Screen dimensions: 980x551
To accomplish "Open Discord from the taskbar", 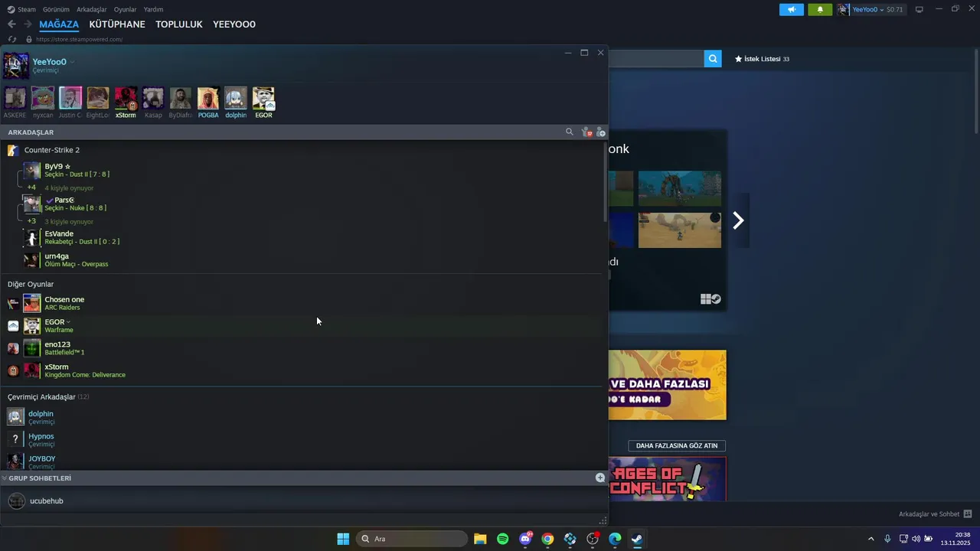I will coord(525,539).
